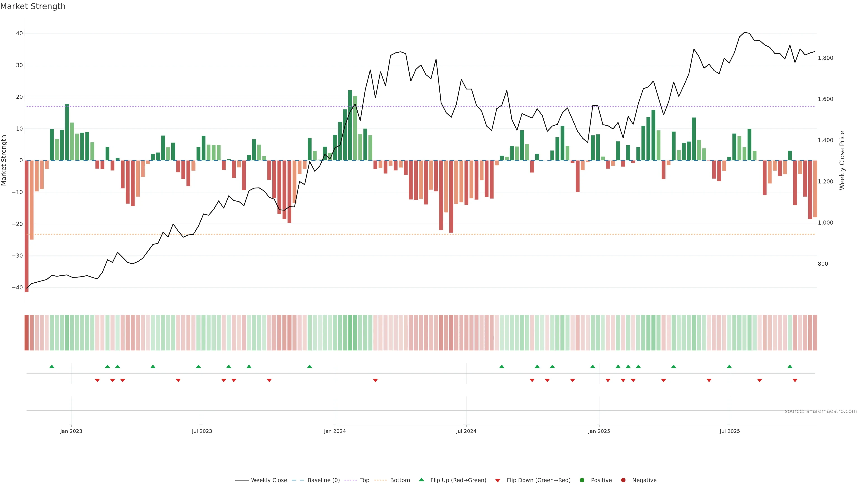
Task: Click the deepest red bar at far left
Action: [27, 226]
